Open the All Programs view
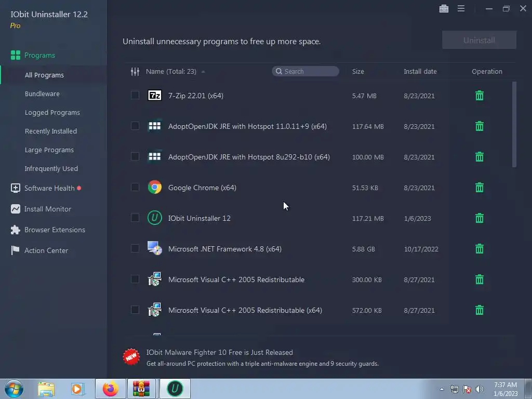This screenshot has height=399, width=532. click(x=44, y=75)
